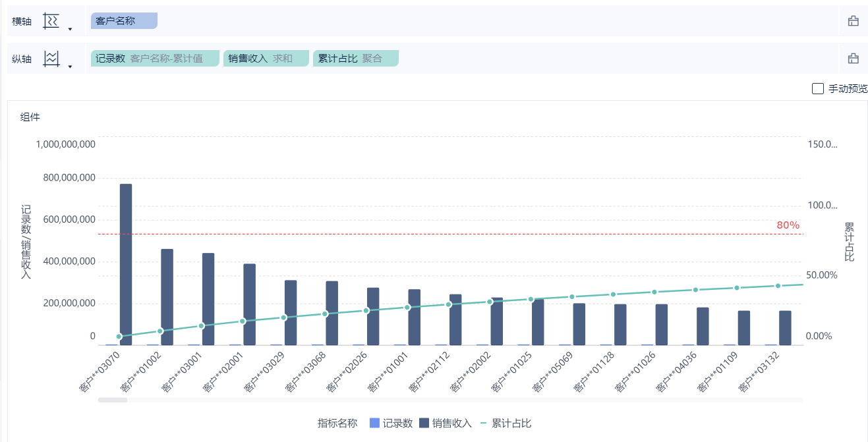Click the clear icon on 横轴 row
Viewport: 868px width, 442px height.
click(853, 21)
